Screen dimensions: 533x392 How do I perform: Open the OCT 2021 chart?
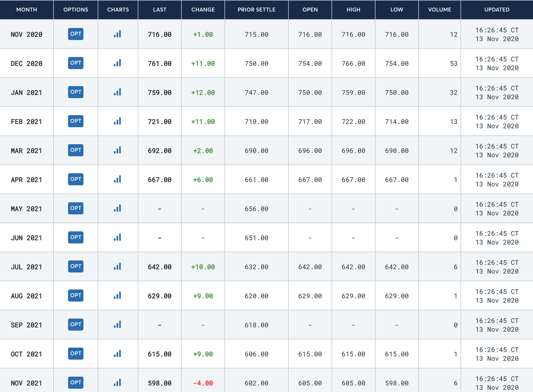pos(118,353)
